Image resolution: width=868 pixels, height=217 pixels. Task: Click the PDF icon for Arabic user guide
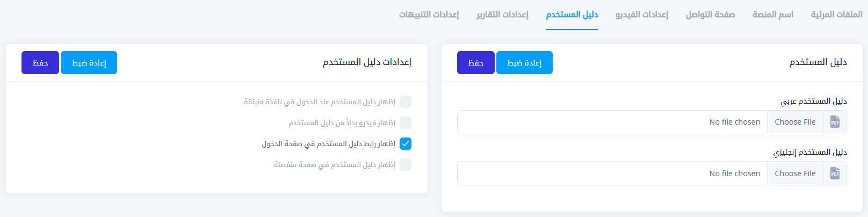point(835,122)
